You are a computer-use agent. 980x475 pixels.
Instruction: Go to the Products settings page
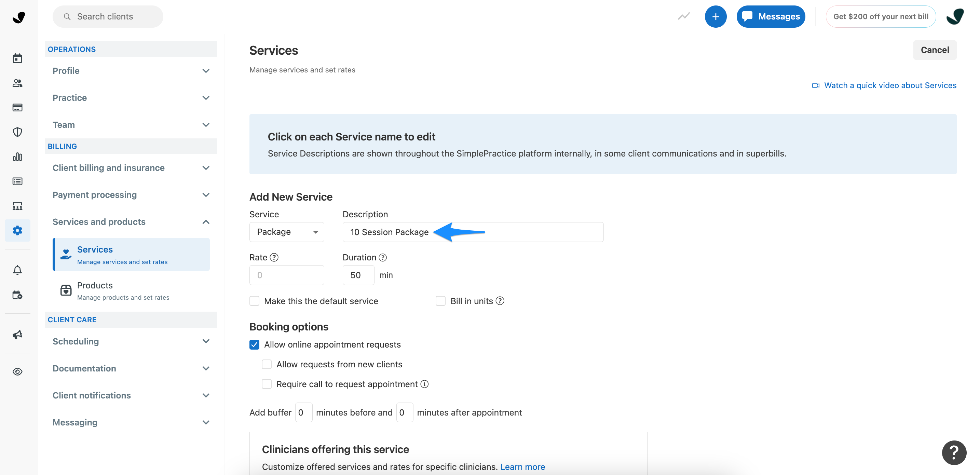coord(95,285)
